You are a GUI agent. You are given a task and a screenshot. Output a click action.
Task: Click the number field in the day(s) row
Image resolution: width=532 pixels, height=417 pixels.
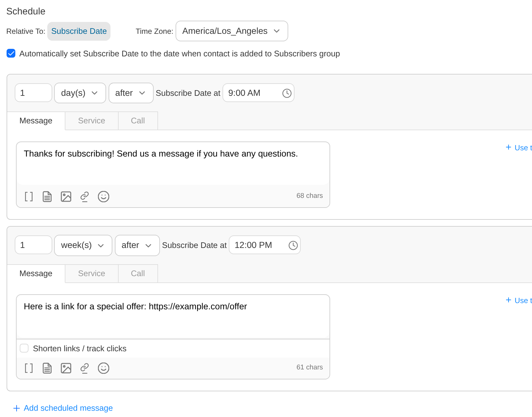coord(33,93)
